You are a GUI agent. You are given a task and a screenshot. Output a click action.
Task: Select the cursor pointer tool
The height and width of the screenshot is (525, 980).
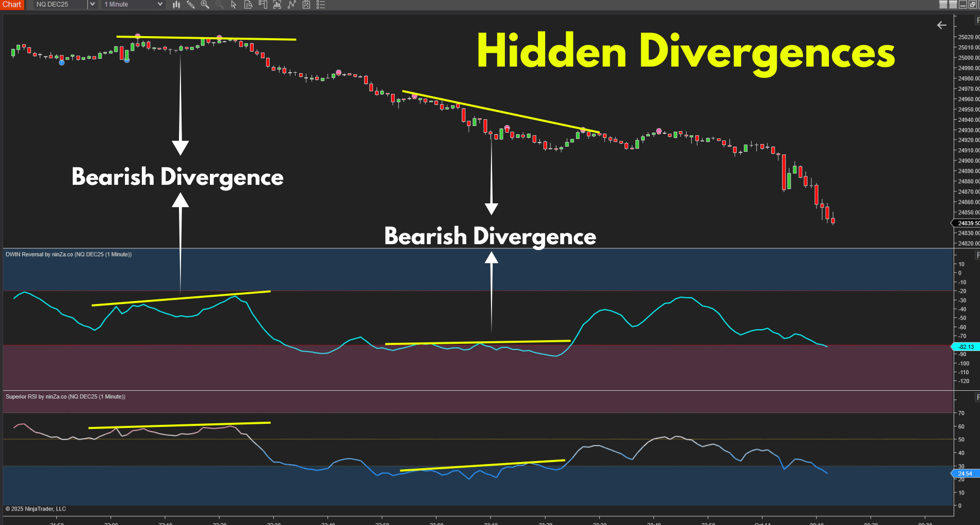click(234, 5)
